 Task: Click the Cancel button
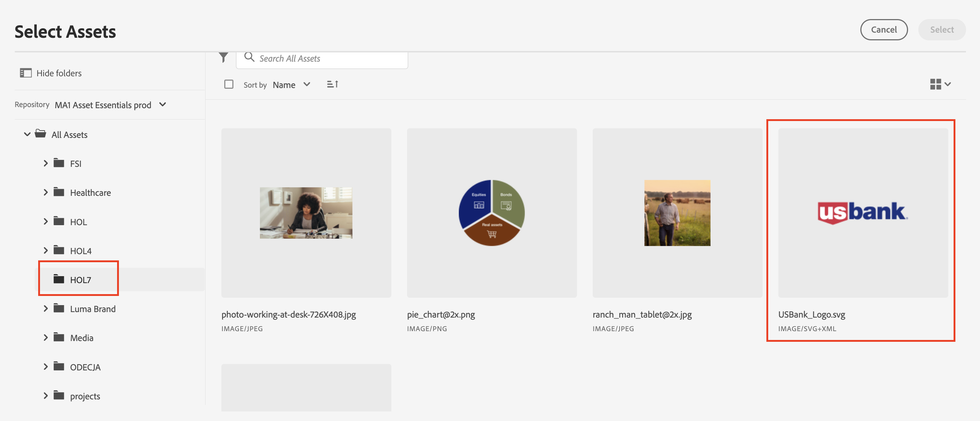[884, 30]
